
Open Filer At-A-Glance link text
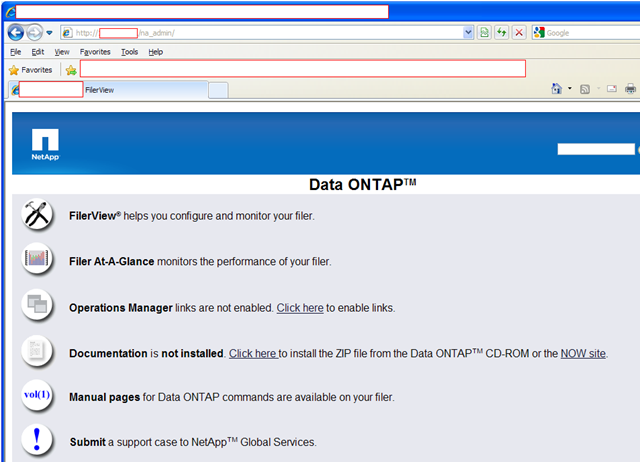coord(111,261)
